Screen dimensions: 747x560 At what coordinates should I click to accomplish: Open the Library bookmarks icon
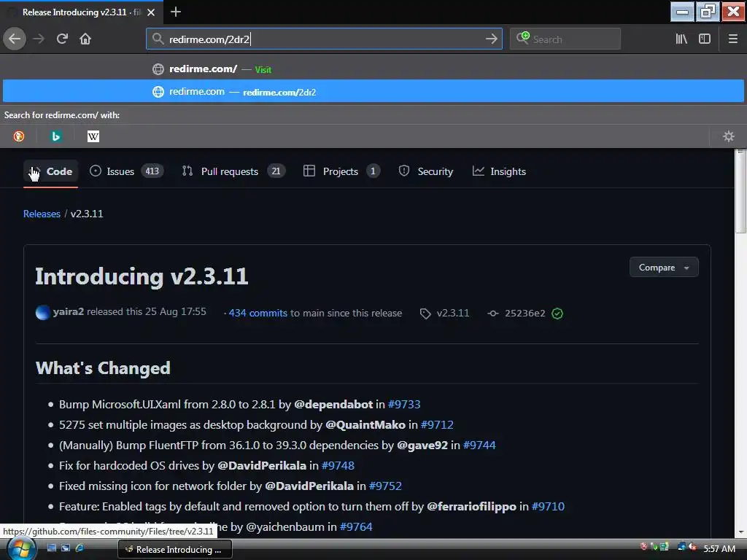[x=681, y=39]
